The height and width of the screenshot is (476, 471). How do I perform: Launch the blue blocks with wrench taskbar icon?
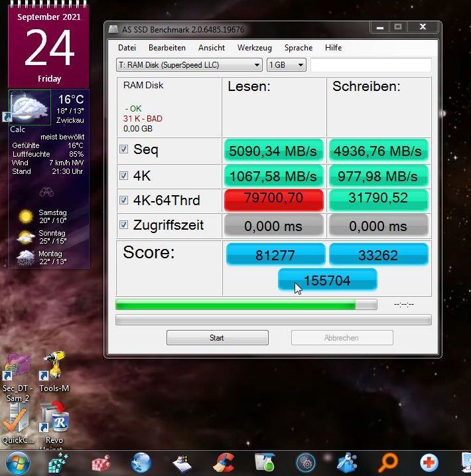coord(347,463)
